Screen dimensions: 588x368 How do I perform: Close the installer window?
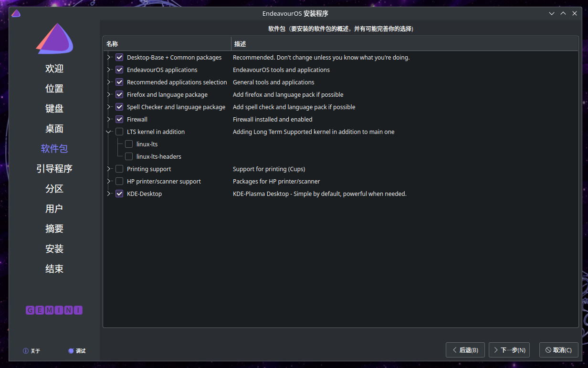click(575, 13)
